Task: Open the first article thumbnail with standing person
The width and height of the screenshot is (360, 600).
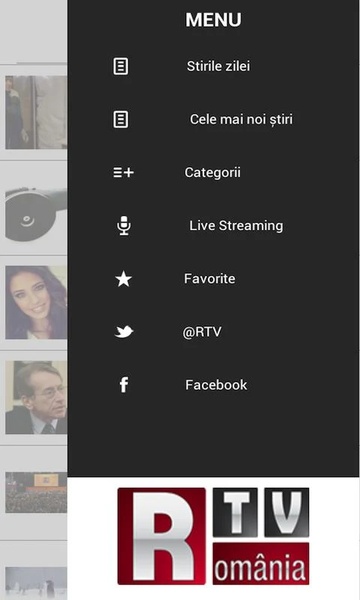Action: click(36, 112)
